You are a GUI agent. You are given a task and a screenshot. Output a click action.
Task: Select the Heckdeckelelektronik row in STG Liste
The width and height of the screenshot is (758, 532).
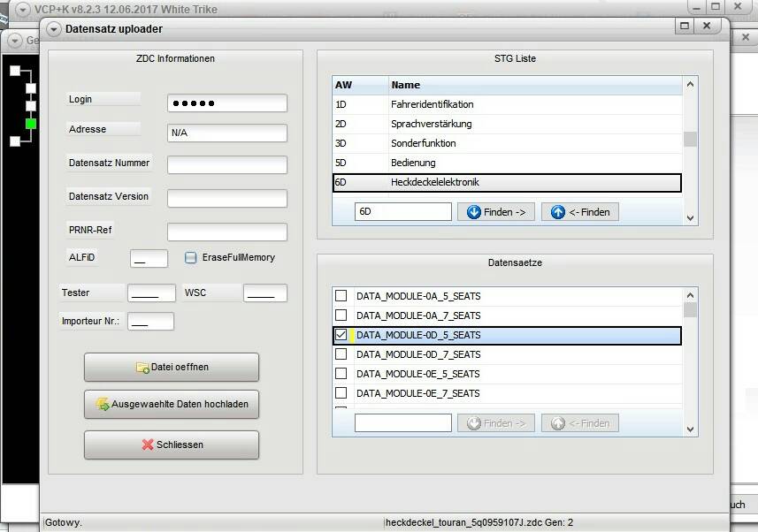[x=506, y=182]
